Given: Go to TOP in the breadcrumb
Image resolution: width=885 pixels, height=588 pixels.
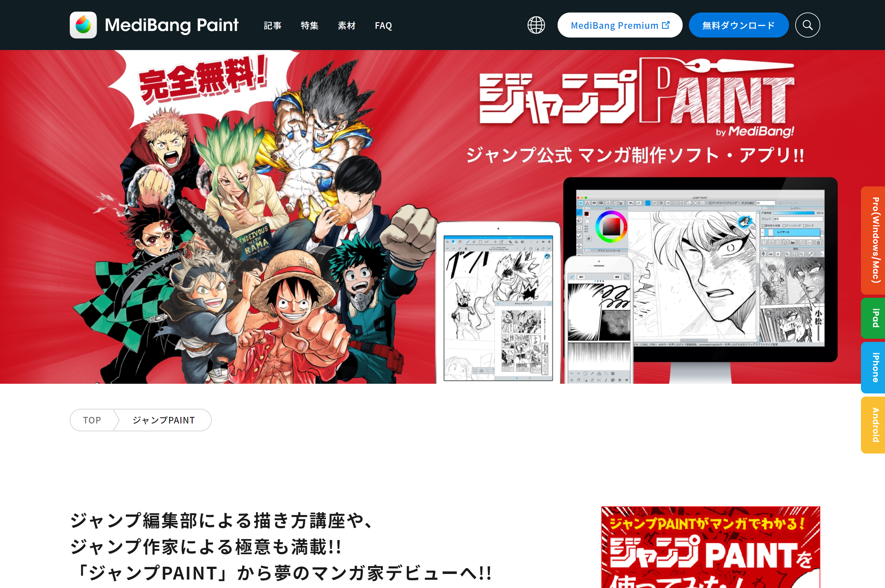Looking at the screenshot, I should tap(92, 420).
